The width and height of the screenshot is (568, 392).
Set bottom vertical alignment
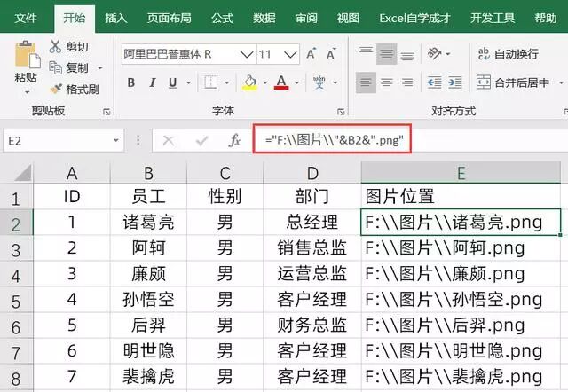pos(407,54)
